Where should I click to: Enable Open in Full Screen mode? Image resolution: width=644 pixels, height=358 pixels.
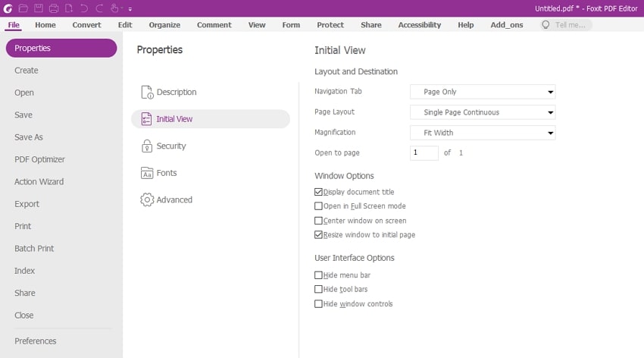click(x=318, y=206)
